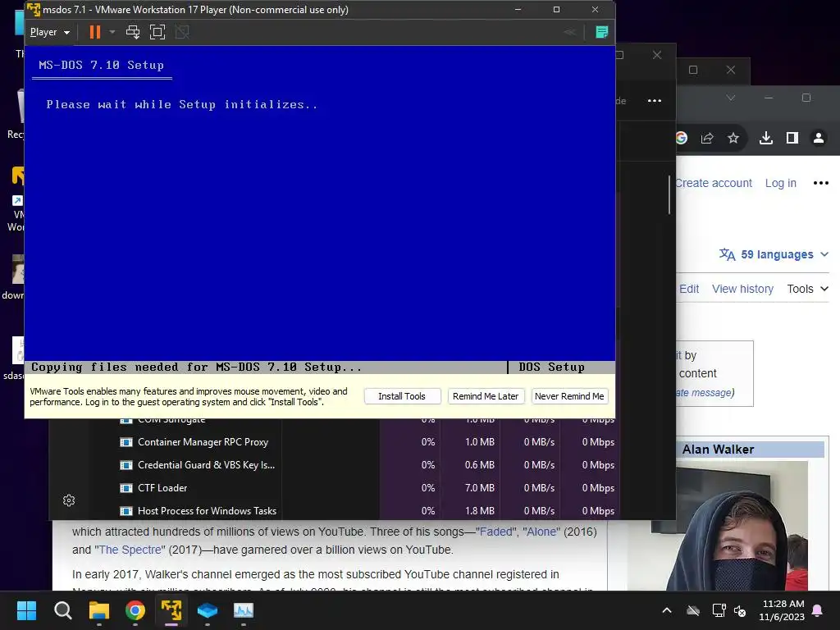Click Create account link on Wikipedia
Viewport: 840px width, 630px height.
point(714,183)
